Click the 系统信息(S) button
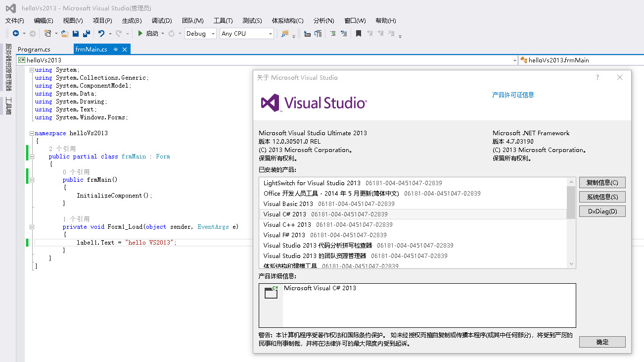The height and width of the screenshot is (362, 644). click(x=602, y=197)
